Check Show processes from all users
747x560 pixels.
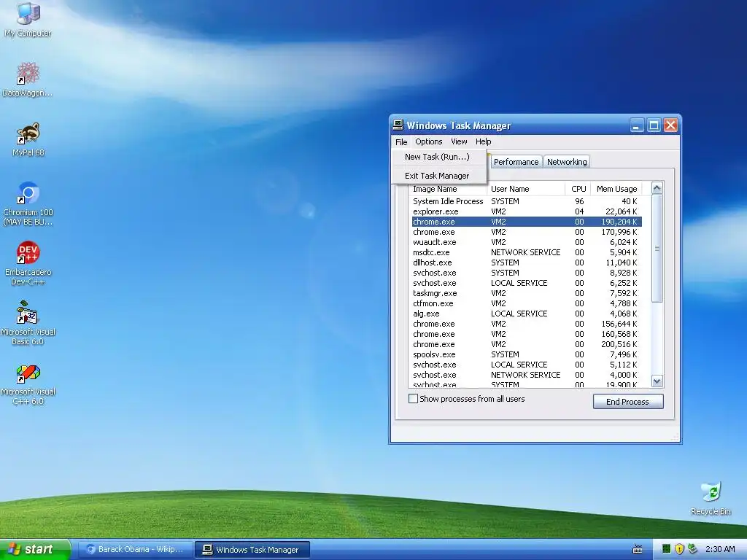(413, 399)
